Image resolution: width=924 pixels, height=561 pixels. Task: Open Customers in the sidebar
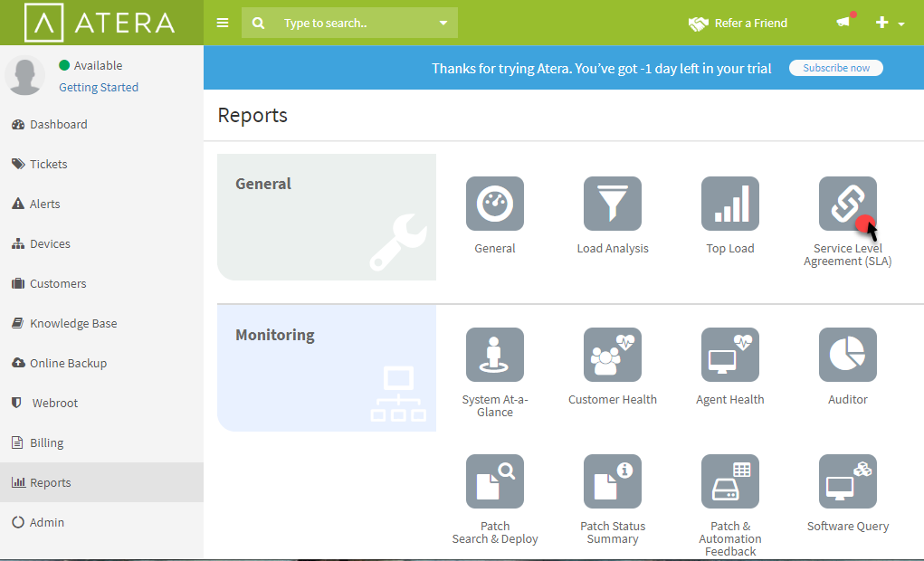[x=101, y=283]
